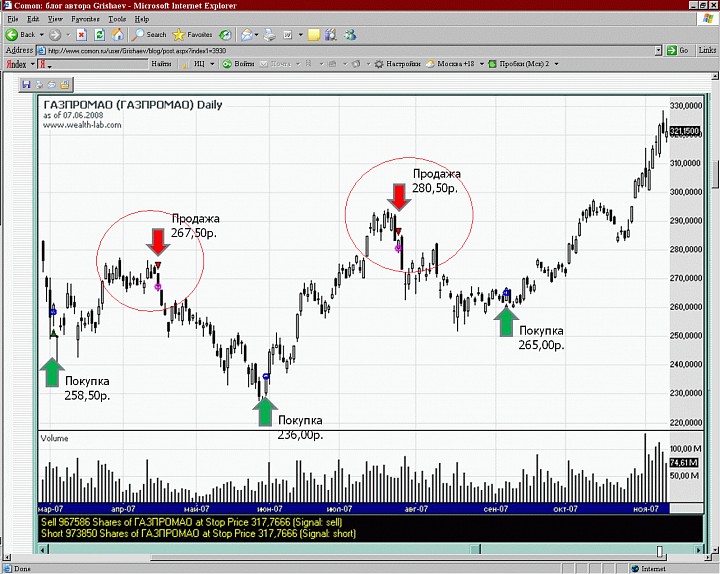Expand the Mail button dropdown arrow
Image resolution: width=720 pixels, height=574 pixels.
click(x=256, y=35)
